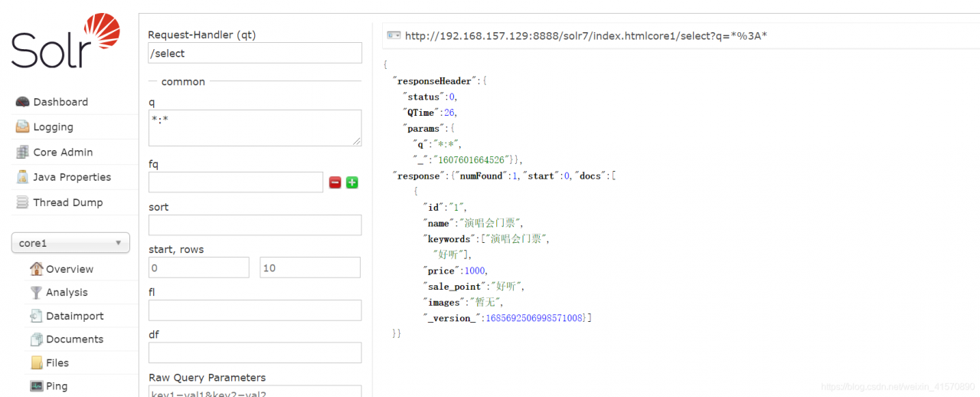The image size is (980, 397).
Task: Click the "images" line in result
Action: pos(463,302)
